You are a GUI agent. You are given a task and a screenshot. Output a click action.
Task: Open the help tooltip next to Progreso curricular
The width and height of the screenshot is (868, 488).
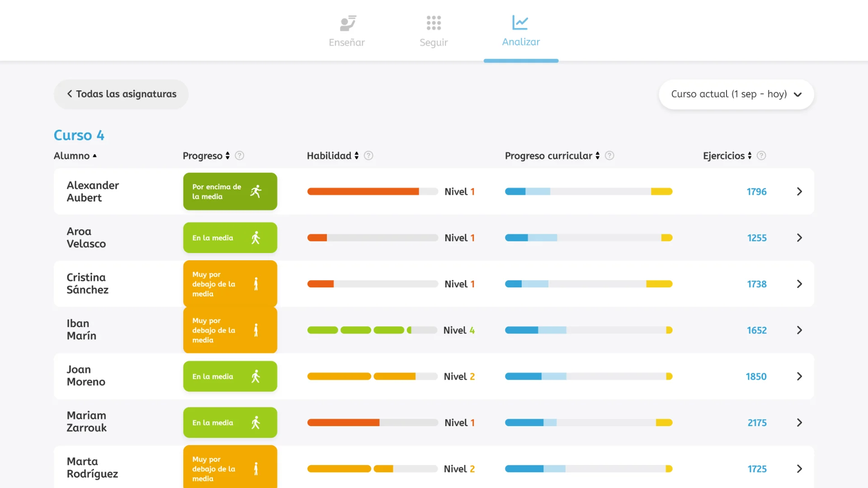click(x=609, y=155)
